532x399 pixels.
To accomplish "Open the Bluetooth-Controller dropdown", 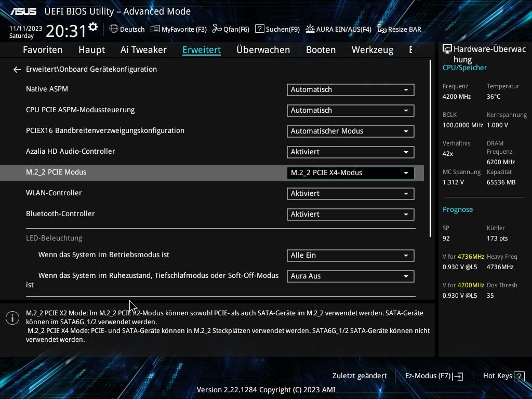I will point(351,214).
